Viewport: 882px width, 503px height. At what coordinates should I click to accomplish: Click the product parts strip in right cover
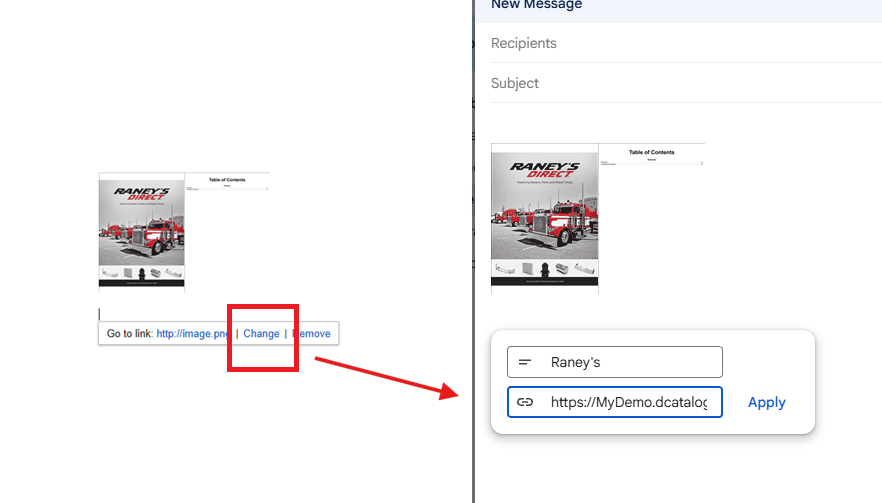click(545, 269)
